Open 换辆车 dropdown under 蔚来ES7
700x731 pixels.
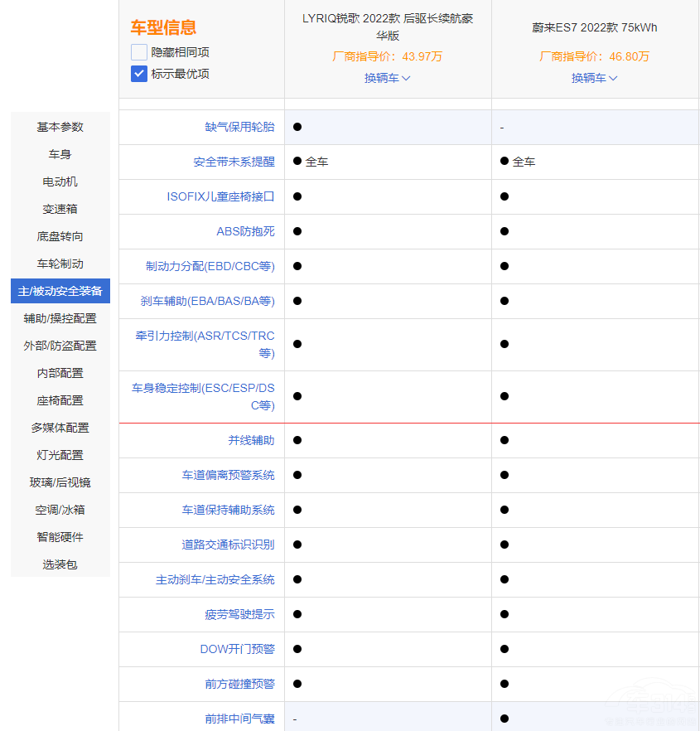[x=593, y=79]
